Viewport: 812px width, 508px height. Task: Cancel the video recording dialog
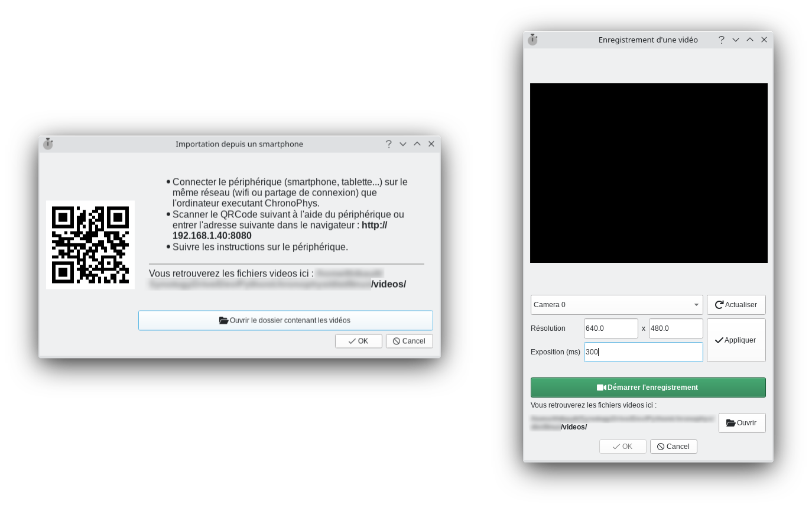(673, 447)
